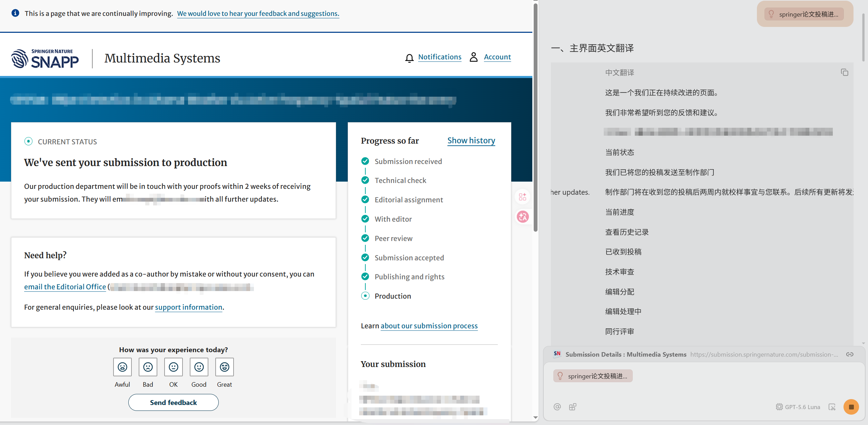Rate experience as Awful
This screenshot has height=425, width=868.
pos(122,367)
